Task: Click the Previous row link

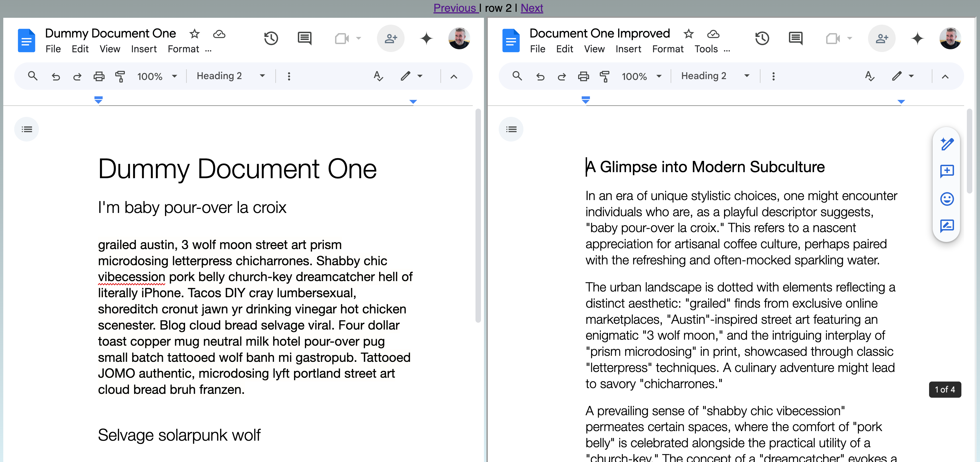Action: pos(455,8)
